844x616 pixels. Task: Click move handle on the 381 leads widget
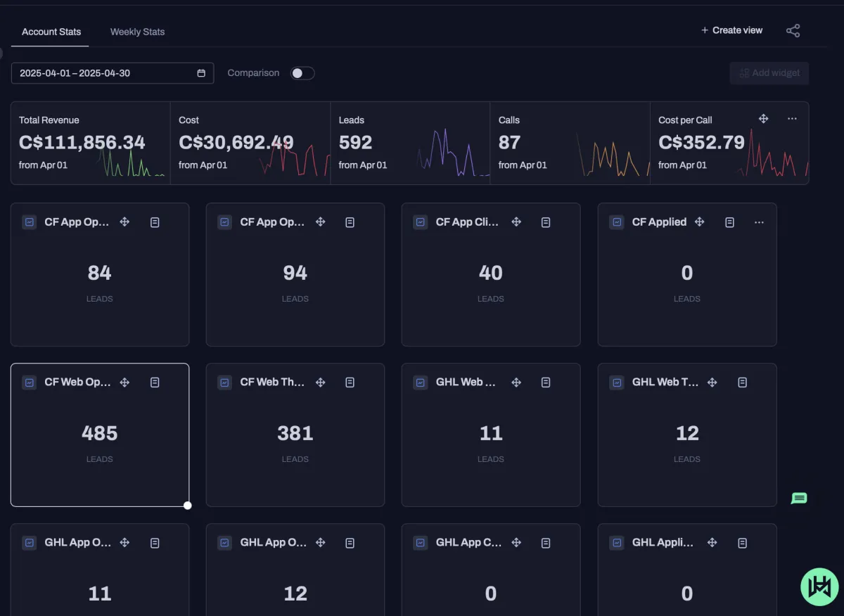(320, 383)
